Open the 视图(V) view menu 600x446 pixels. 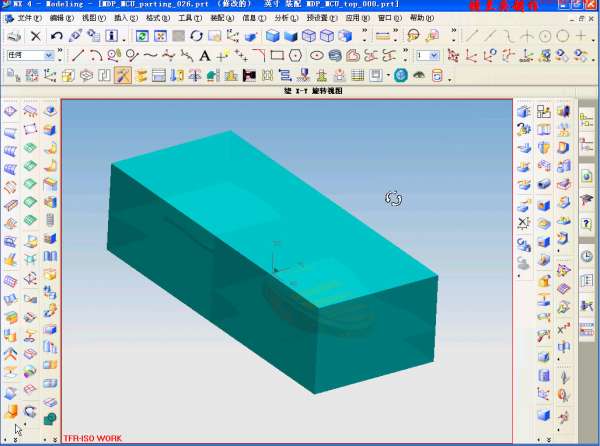(x=94, y=18)
